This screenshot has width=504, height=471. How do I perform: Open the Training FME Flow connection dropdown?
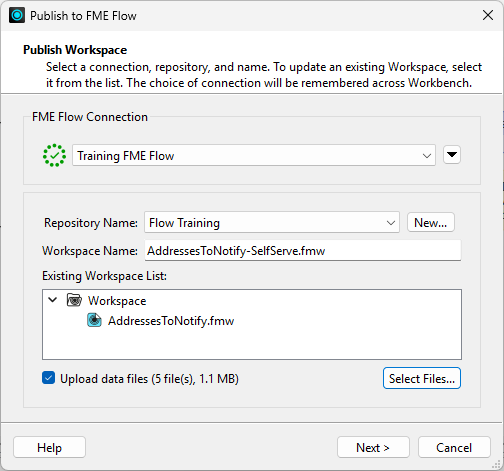click(x=254, y=155)
